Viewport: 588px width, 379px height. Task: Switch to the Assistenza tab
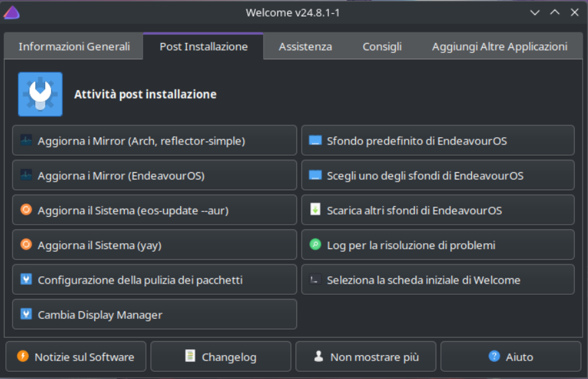pyautogui.click(x=305, y=46)
